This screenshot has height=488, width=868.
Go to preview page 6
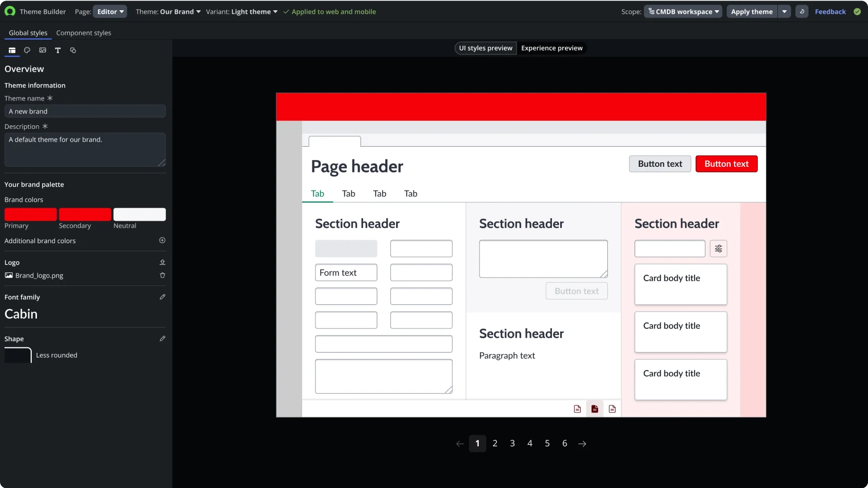[x=565, y=443]
